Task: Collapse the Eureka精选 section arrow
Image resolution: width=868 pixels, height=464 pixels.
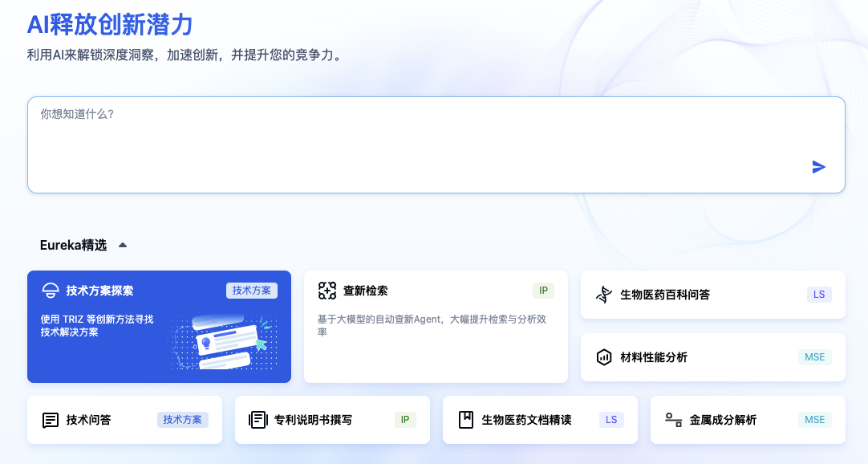Action: [x=123, y=246]
